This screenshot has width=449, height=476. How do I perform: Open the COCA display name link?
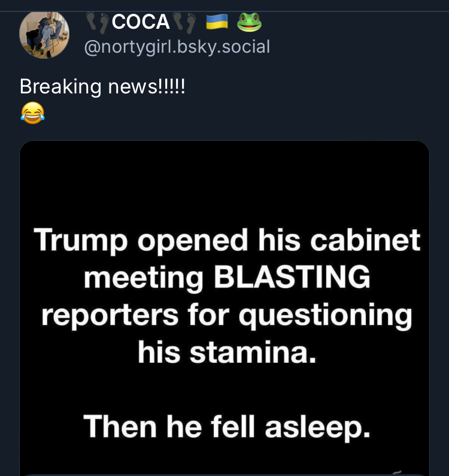[141, 22]
